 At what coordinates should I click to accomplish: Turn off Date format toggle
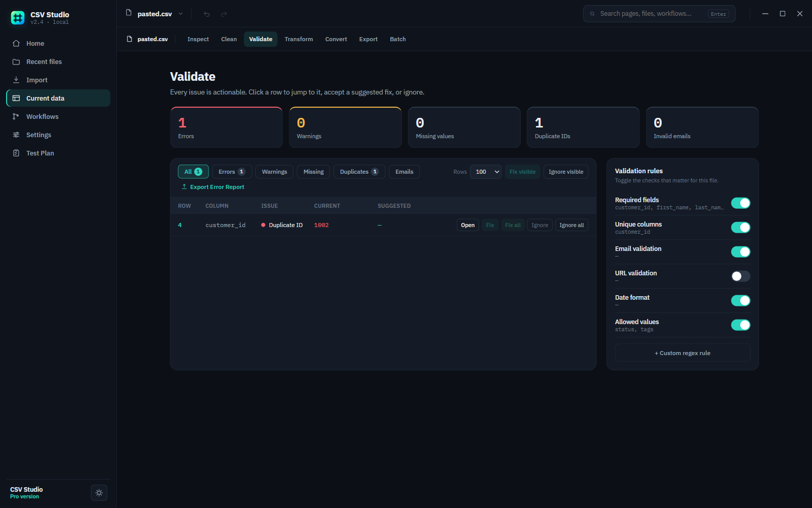tap(740, 301)
